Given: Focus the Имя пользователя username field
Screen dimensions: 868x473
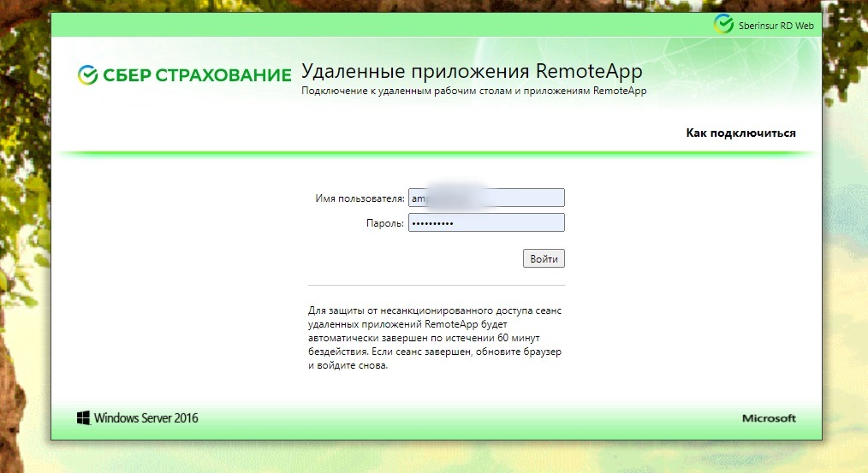Looking at the screenshot, I should coord(486,198).
